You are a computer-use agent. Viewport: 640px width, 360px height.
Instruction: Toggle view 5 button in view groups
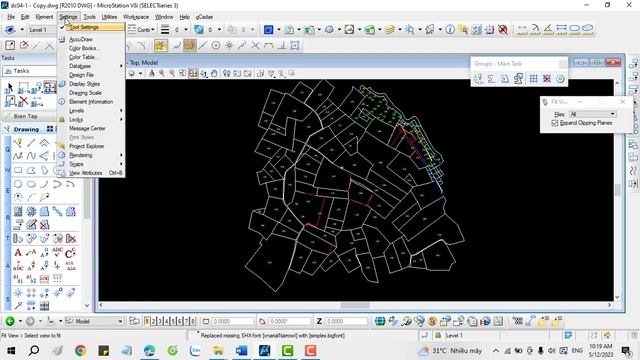(x=173, y=321)
